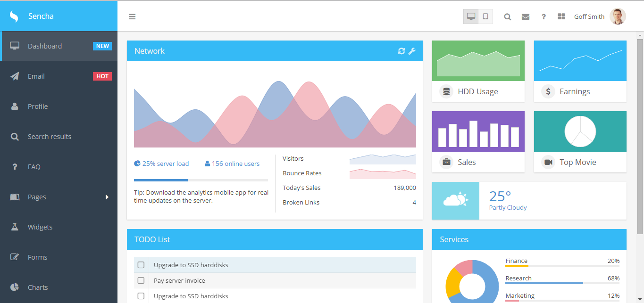Click the HDD Usage database icon
Image resolution: width=644 pixels, height=303 pixels.
446,91
